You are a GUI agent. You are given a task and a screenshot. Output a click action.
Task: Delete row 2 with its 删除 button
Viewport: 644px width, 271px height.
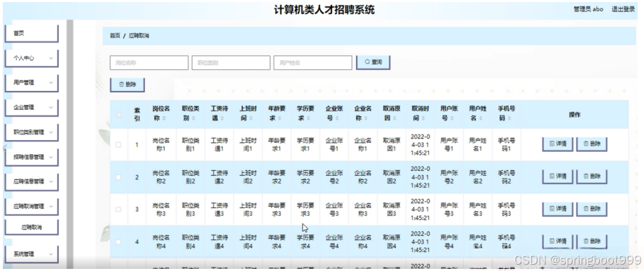point(592,176)
